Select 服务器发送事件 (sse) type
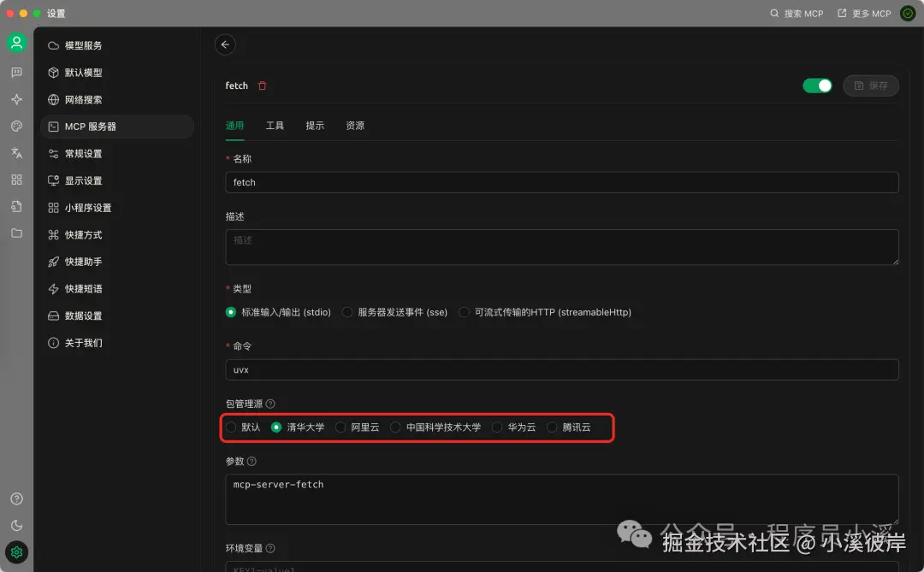The image size is (924, 572). click(x=394, y=312)
